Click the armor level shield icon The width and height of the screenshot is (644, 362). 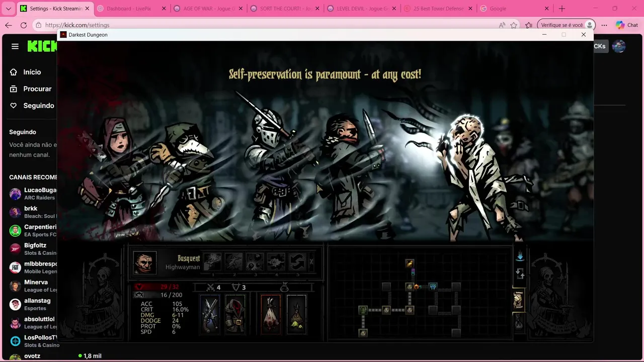point(235,287)
